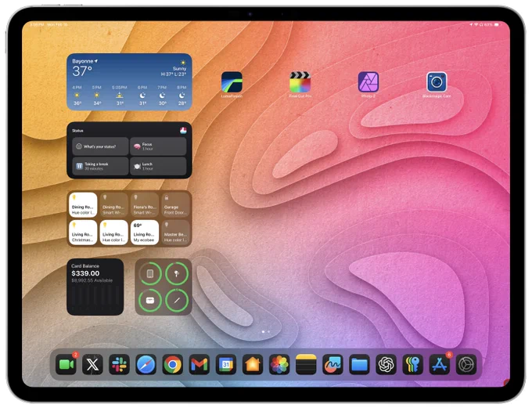Image resolution: width=532 pixels, height=408 pixels.
Task: Tap the Apple Pencil battery ring
Action: 177,300
